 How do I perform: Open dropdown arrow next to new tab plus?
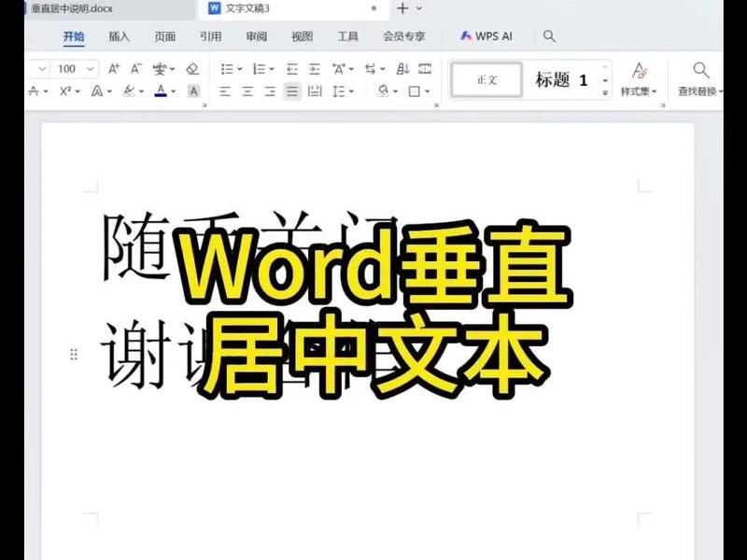pyautogui.click(x=419, y=8)
